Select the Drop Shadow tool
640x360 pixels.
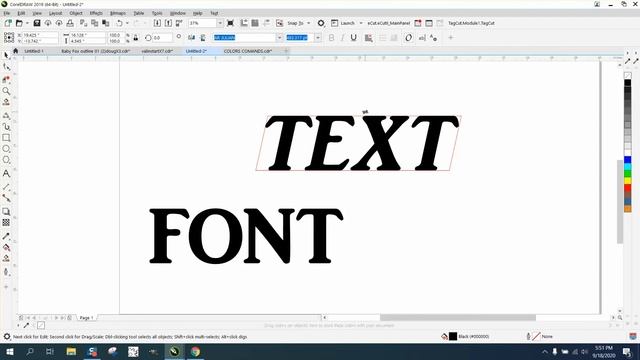pos(6,211)
